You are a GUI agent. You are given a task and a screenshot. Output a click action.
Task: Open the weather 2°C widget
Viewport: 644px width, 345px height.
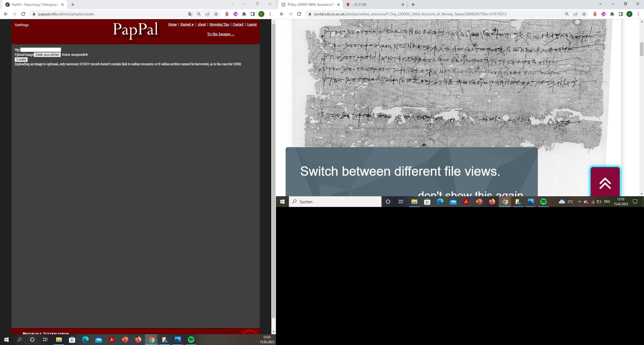(x=566, y=202)
